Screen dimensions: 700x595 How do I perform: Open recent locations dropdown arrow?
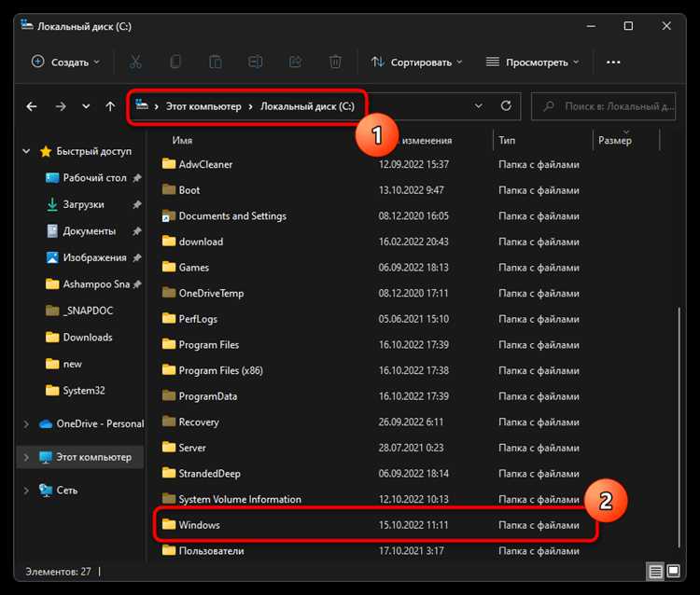(x=86, y=106)
